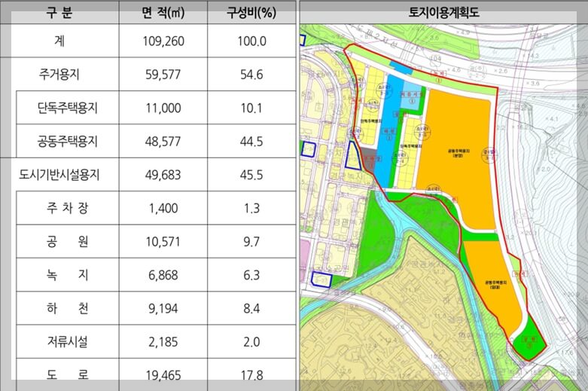Image resolution: width=588 pixels, height=391 pixels.
Task: Click the 2.0 percentage cell
Action: 251,342
